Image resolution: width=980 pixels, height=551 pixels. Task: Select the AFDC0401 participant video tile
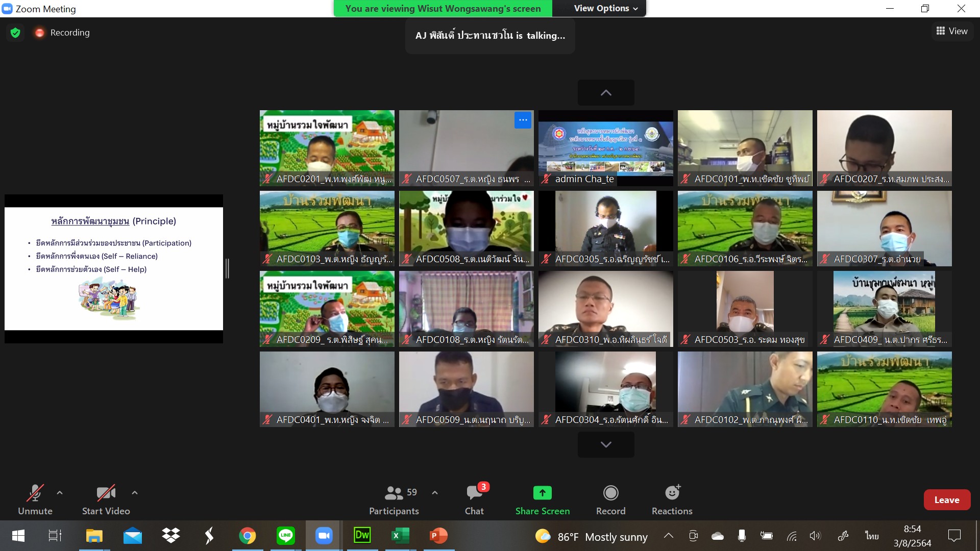pos(327,389)
